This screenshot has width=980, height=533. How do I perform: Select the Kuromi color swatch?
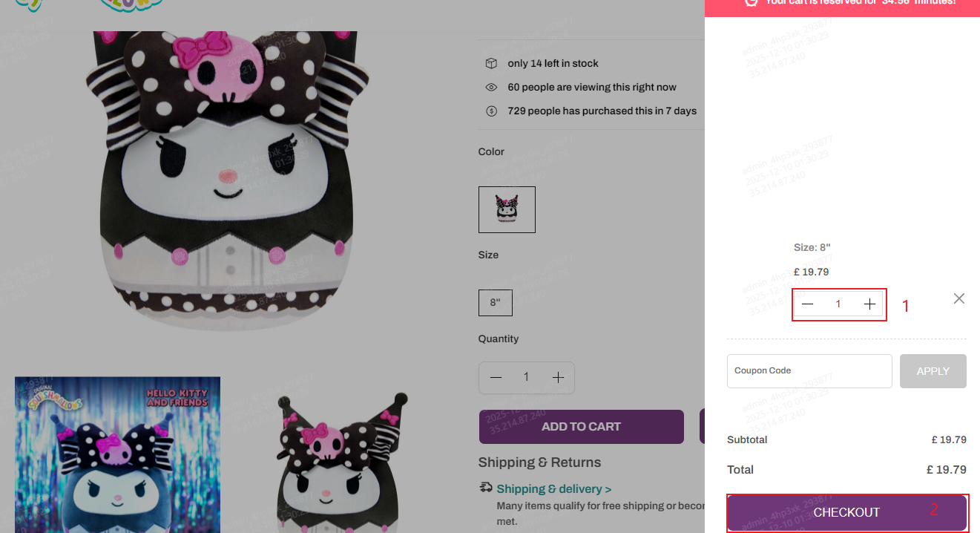507,209
